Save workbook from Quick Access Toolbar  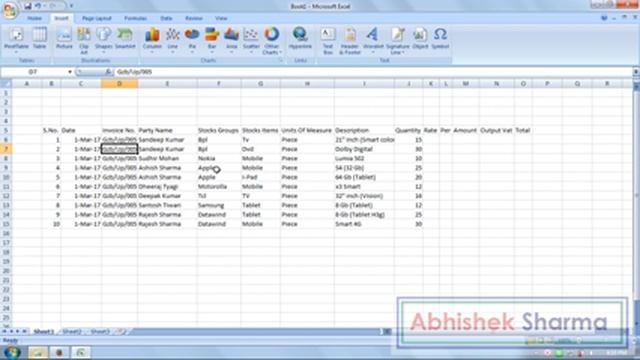(x=27, y=6)
